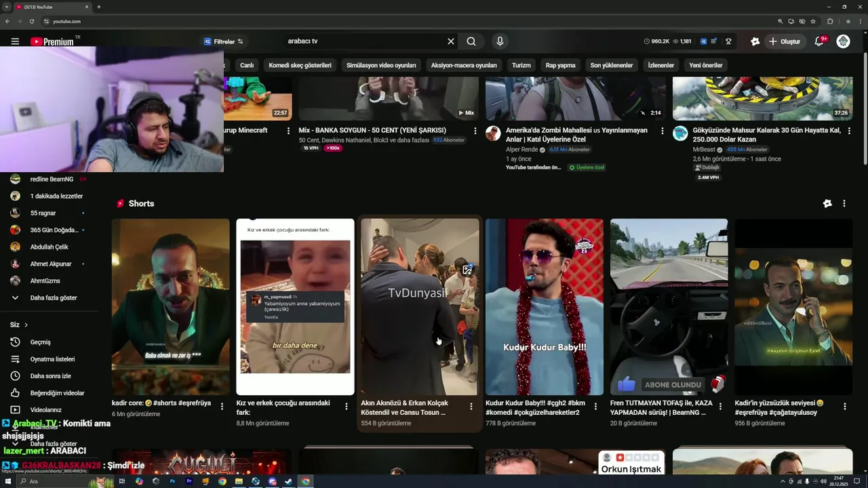The image size is (868, 488).
Task: Expand Daha fazla göster under subscriptions
Action: pyautogui.click(x=53, y=298)
